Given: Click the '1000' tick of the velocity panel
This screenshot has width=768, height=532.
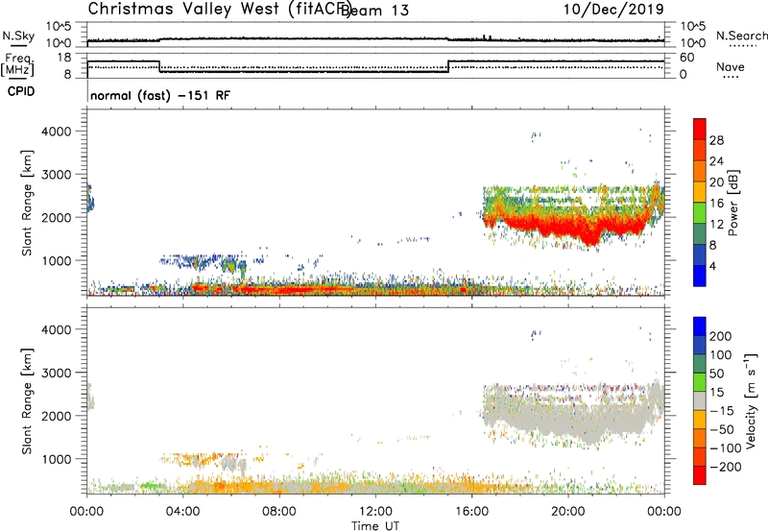Looking at the screenshot, I should pos(56,459).
